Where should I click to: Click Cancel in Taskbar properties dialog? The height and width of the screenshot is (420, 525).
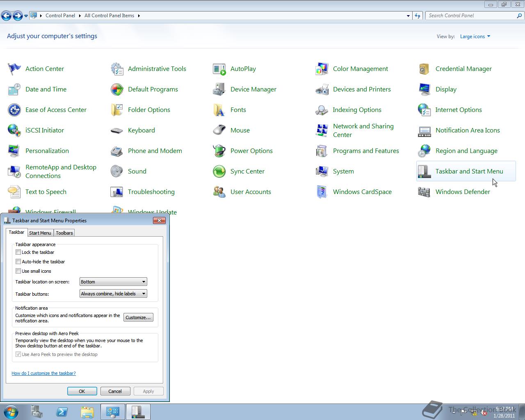[x=115, y=391]
